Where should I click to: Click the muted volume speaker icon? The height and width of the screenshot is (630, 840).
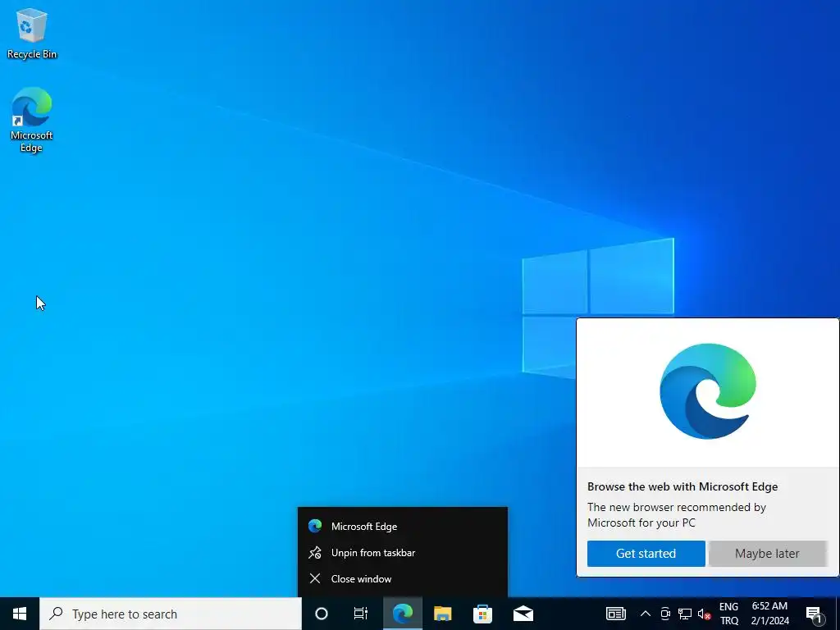point(705,614)
